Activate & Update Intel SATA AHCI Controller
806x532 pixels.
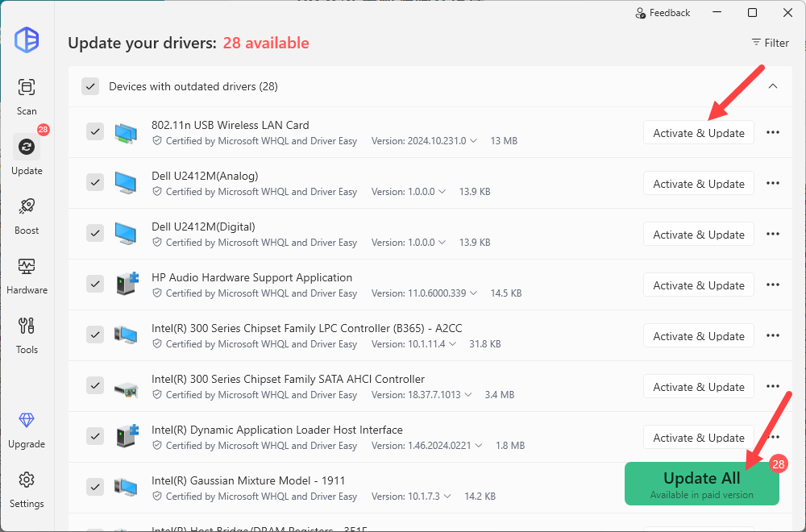[699, 387]
